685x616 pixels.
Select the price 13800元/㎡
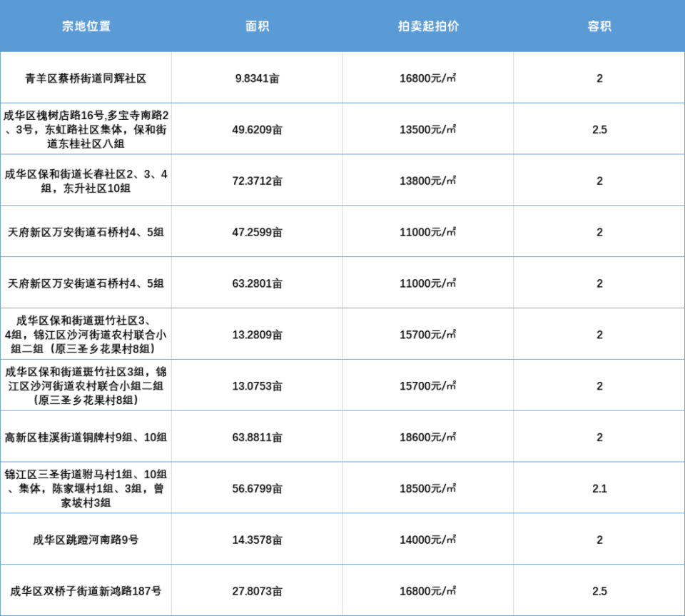click(x=427, y=180)
